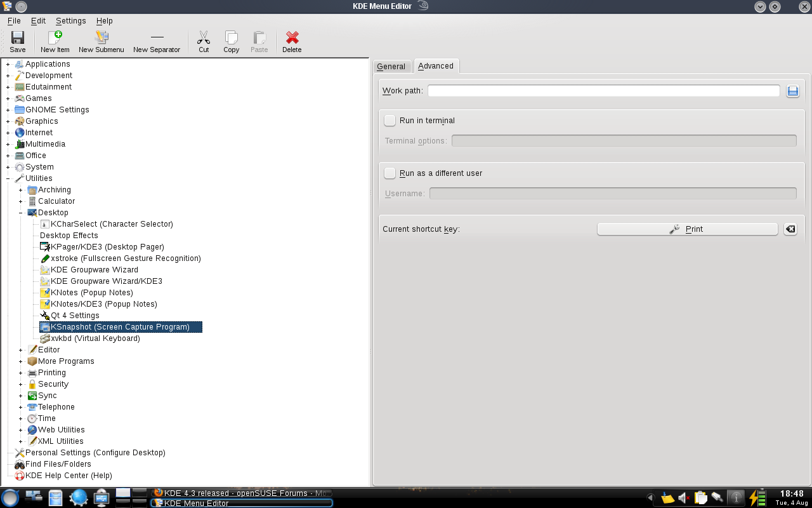
Task: Open the device notifier USB icon
Action: [x=101, y=498]
